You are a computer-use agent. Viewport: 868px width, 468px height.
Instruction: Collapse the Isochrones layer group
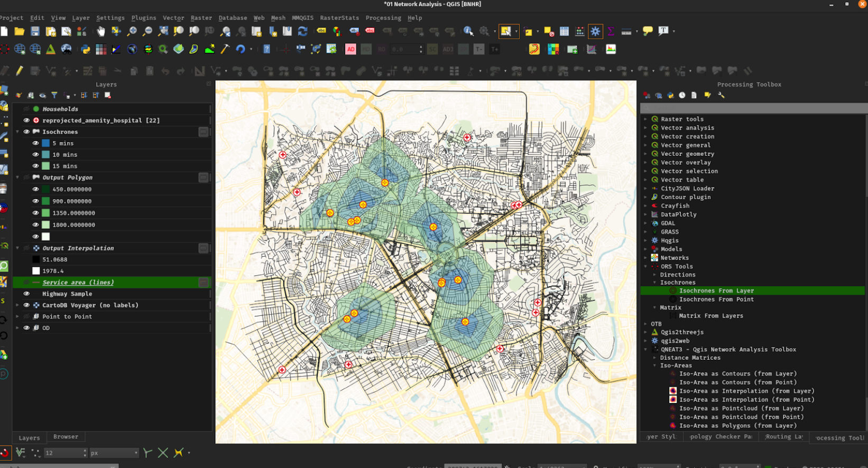18,132
